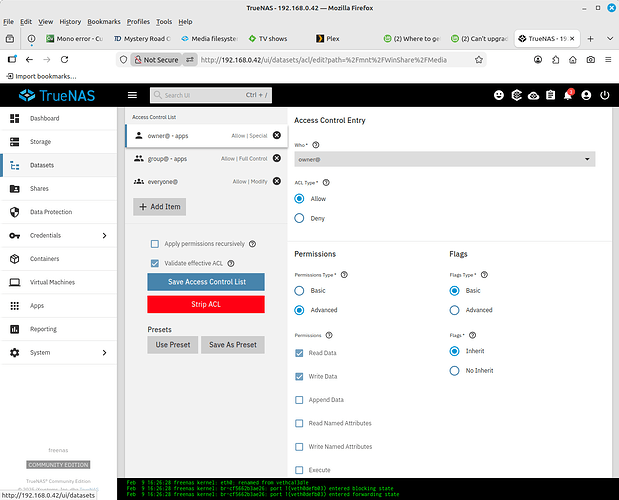Reload the page in Firefox
Viewport: 619px width, 500px height.
[64, 60]
